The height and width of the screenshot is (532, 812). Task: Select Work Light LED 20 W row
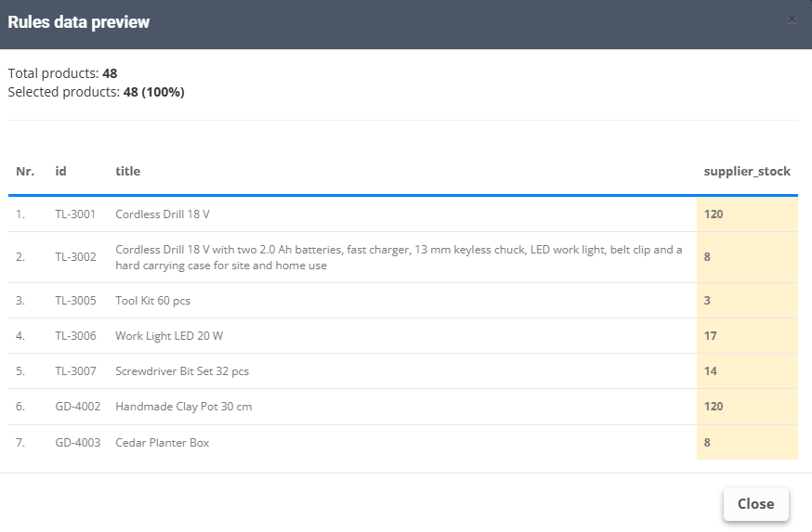[403, 336]
